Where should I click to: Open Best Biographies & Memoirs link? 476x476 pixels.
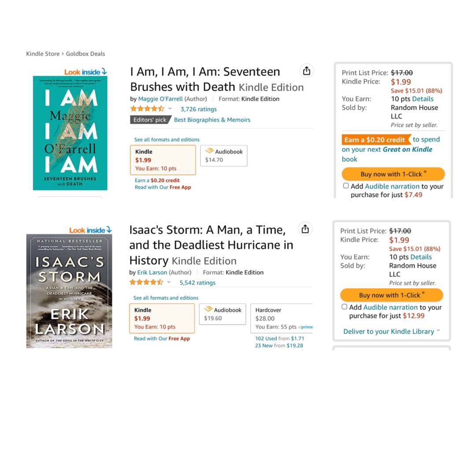pos(212,120)
